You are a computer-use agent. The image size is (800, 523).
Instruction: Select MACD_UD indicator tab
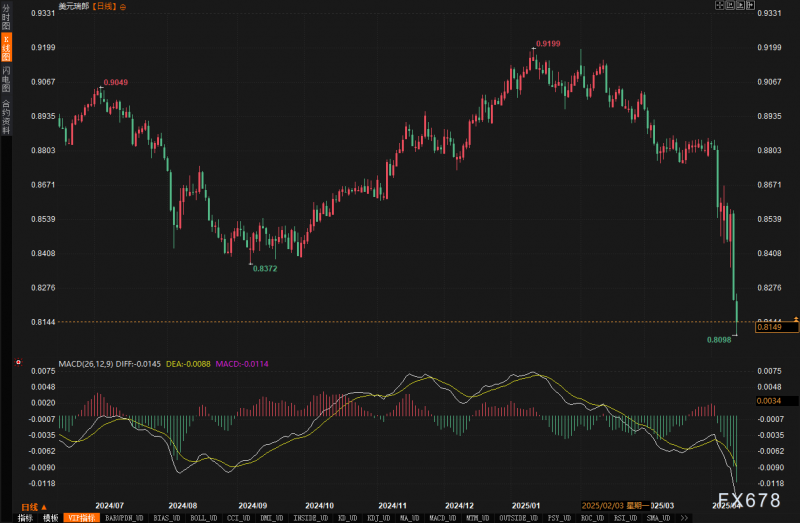(442, 518)
